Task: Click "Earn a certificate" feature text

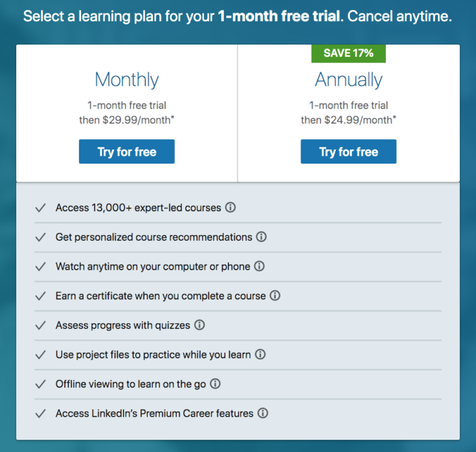Action: pyautogui.click(x=160, y=296)
